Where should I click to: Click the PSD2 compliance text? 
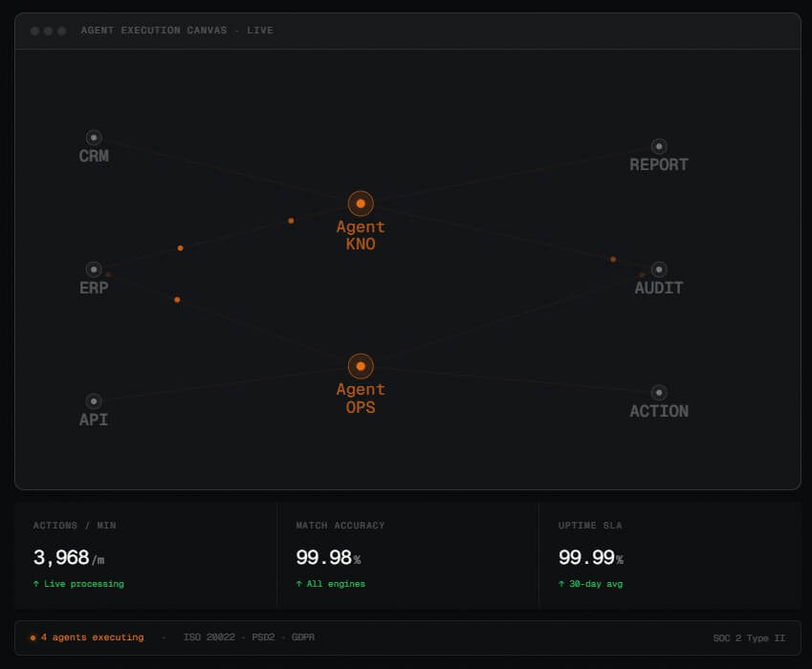pyautogui.click(x=263, y=637)
